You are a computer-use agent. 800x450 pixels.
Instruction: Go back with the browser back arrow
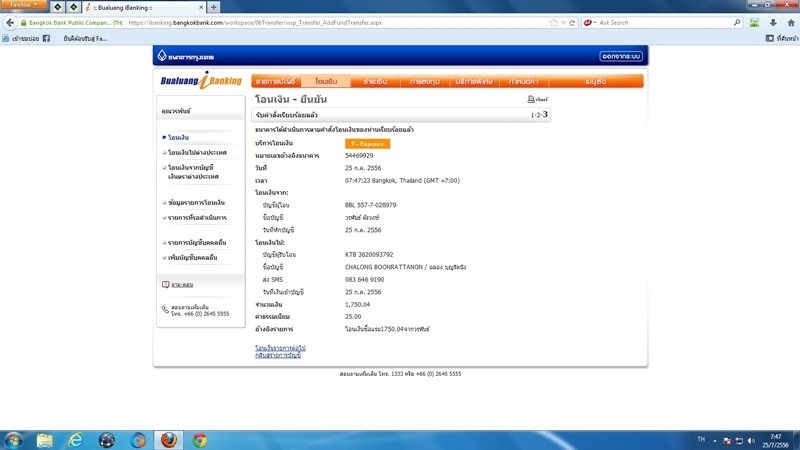10,22
